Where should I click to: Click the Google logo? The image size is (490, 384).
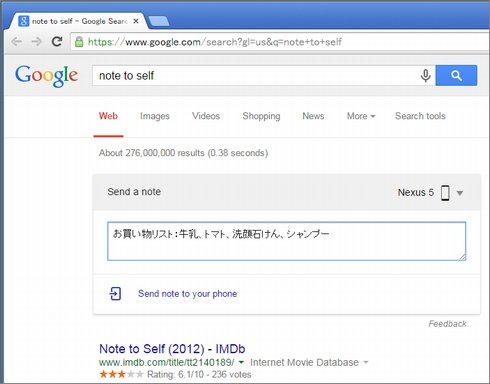[46, 76]
